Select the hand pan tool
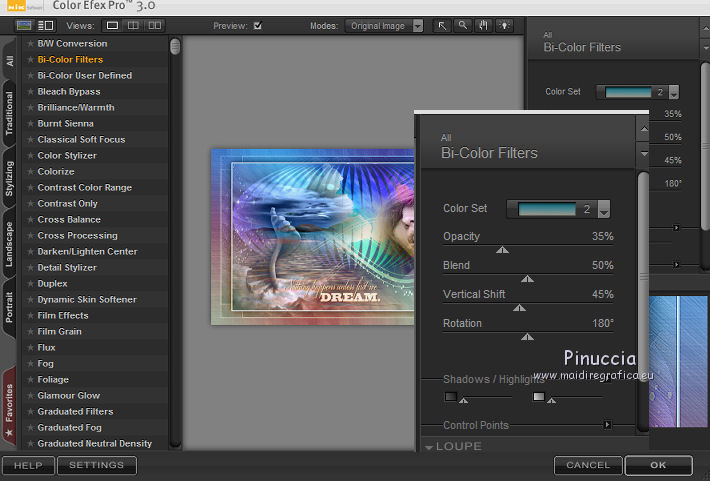The image size is (710, 481). coord(485,26)
